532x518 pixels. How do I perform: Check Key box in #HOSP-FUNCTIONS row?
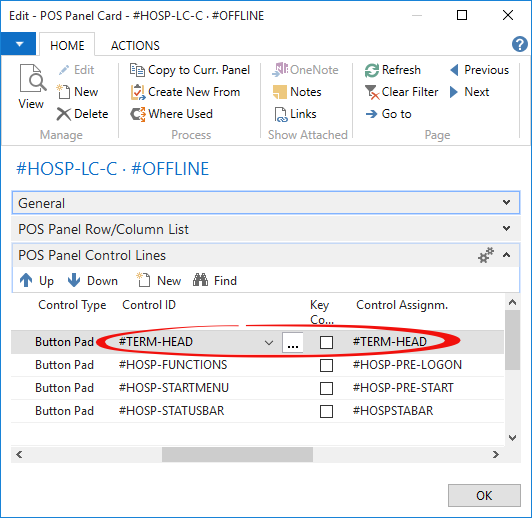click(x=326, y=365)
